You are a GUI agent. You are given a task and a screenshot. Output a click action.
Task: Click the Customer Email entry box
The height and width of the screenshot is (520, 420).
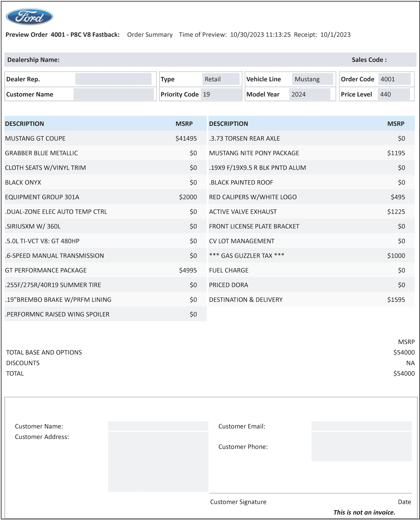[361, 426]
